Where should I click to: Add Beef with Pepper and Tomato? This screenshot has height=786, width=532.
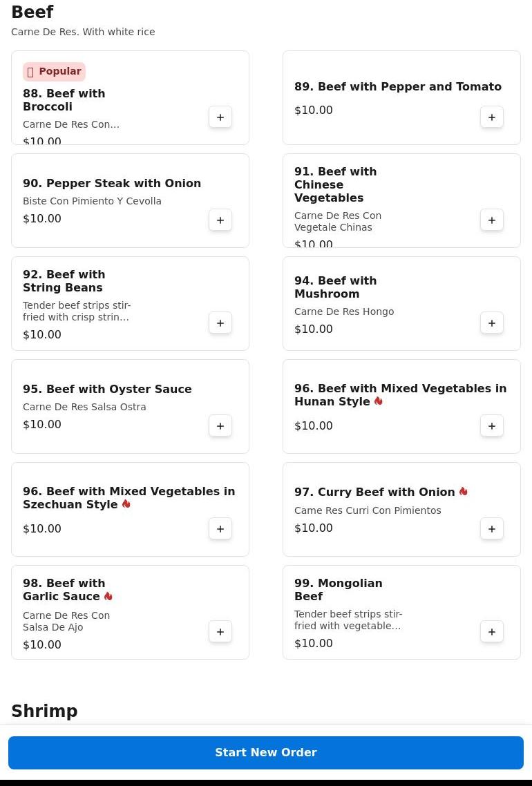tap(492, 117)
